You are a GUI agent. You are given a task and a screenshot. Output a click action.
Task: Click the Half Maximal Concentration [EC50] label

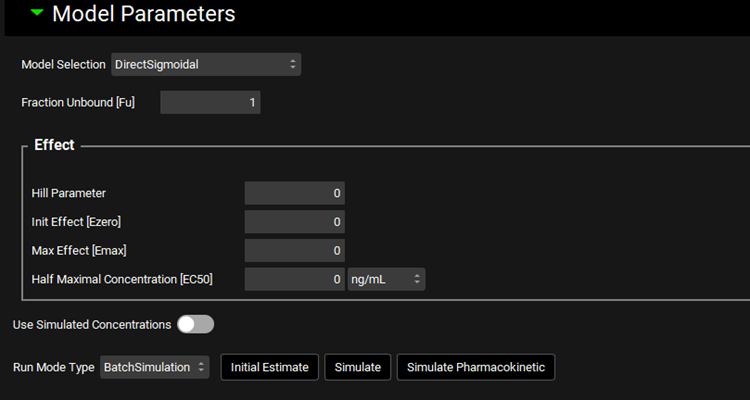pyautogui.click(x=122, y=279)
